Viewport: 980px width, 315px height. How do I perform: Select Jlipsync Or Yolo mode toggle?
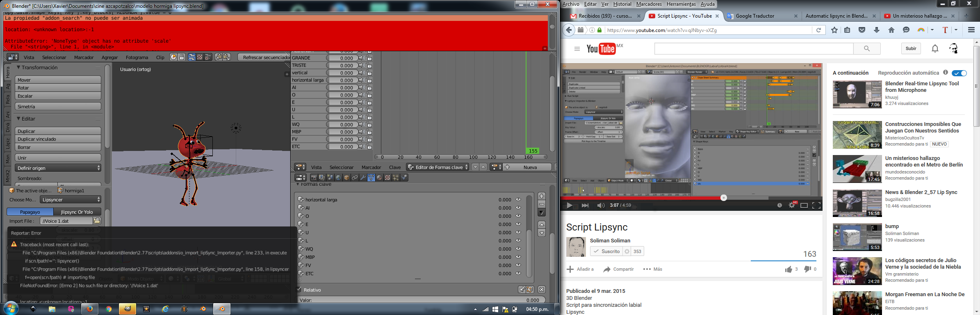tap(77, 212)
